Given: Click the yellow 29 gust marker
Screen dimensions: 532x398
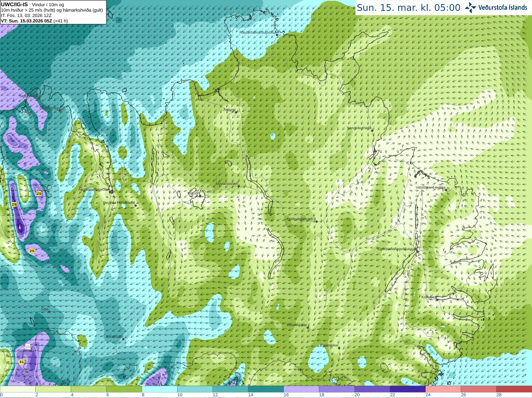Looking at the screenshot, I should (x=14, y=204).
